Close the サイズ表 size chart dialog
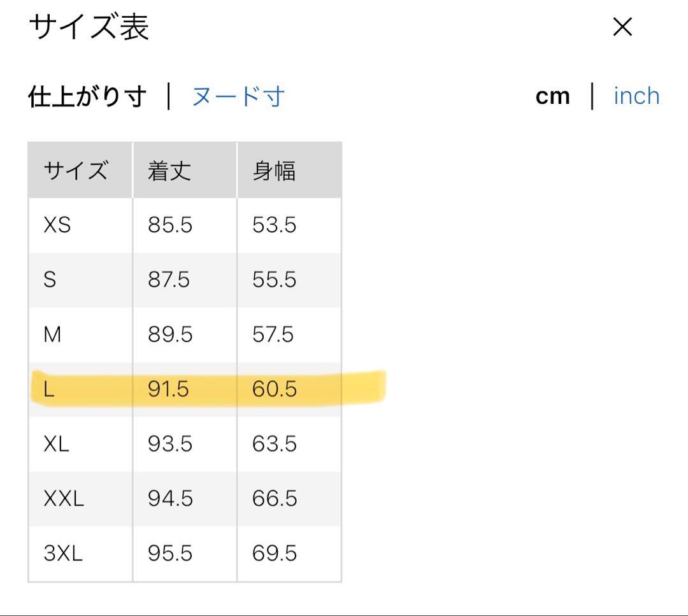688x616 pixels. tap(622, 27)
